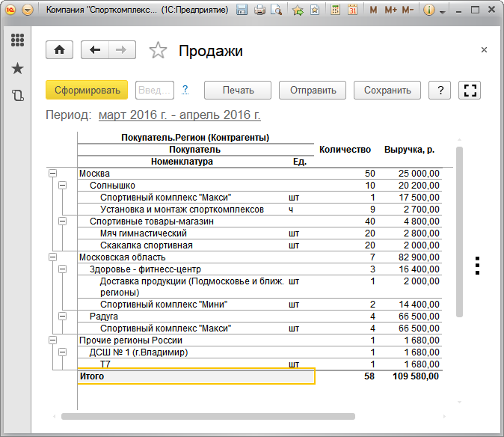The image size is (504, 437).
Task: Open the sections grid menu icon
Action: [x=17, y=40]
